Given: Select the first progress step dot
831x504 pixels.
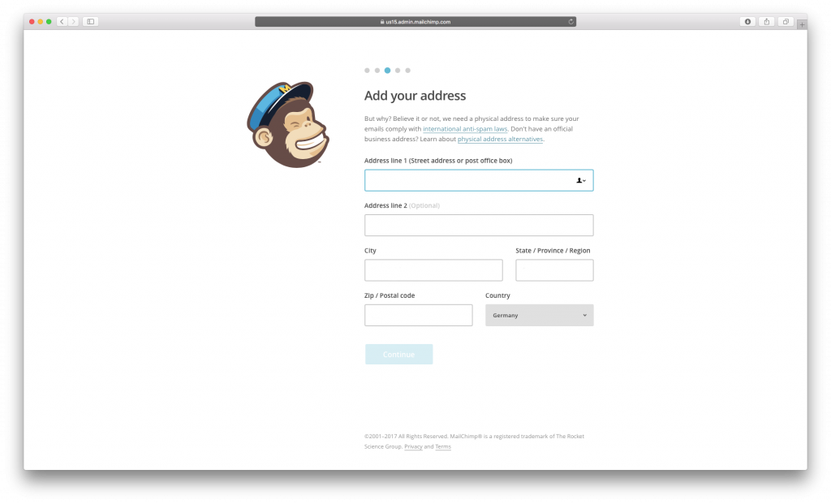Looking at the screenshot, I should point(367,71).
